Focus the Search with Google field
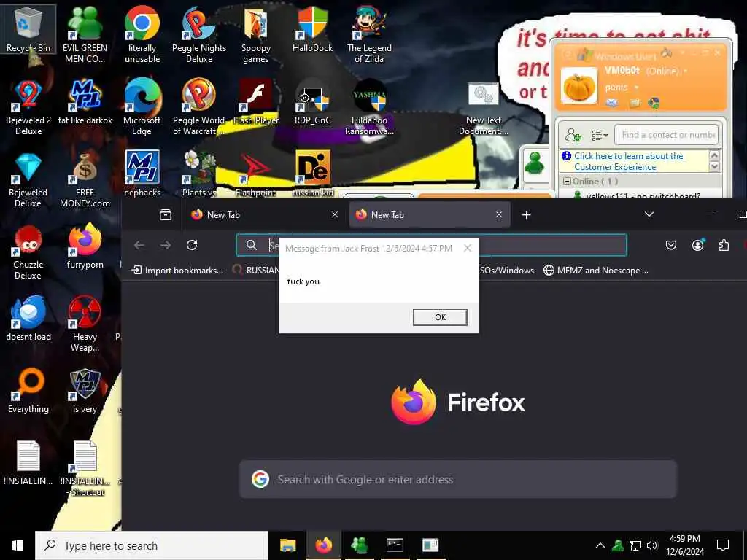 (458, 480)
